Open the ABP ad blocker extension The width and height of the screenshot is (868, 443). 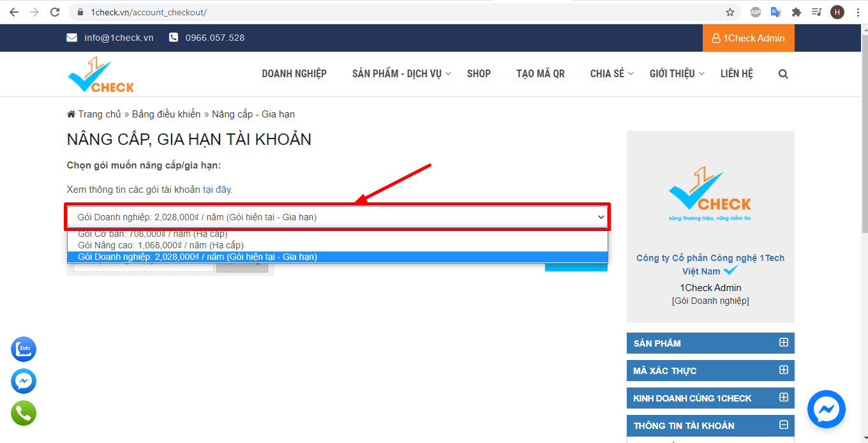(x=756, y=12)
